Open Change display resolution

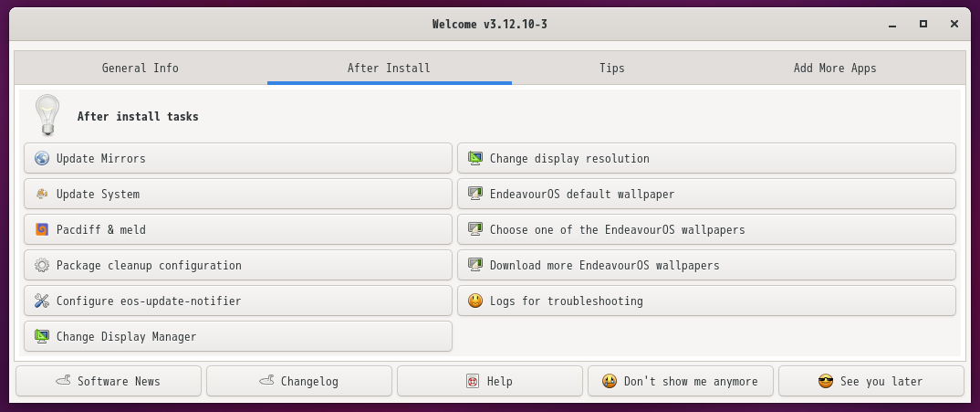(x=706, y=158)
